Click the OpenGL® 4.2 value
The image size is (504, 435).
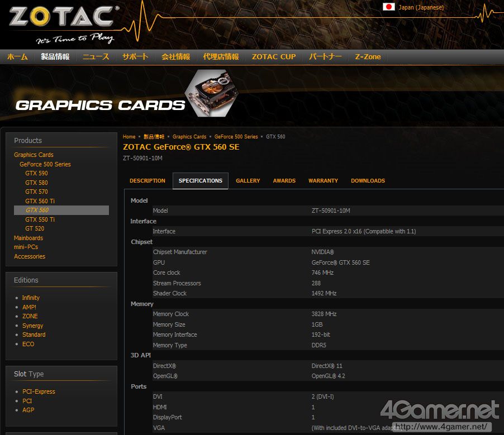pos(328,376)
